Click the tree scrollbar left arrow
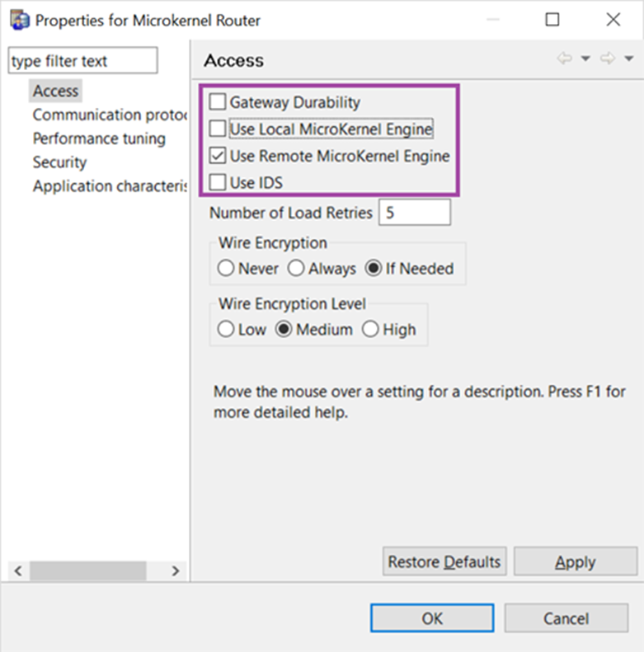644x652 pixels. pyautogui.click(x=18, y=570)
